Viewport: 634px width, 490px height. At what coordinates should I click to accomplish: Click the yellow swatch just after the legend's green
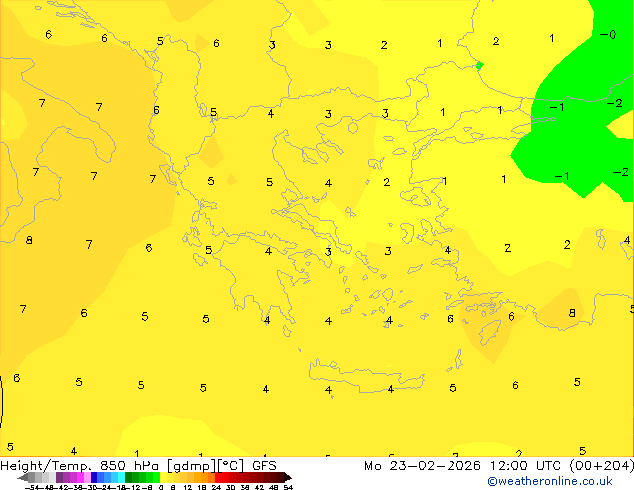coord(163,478)
